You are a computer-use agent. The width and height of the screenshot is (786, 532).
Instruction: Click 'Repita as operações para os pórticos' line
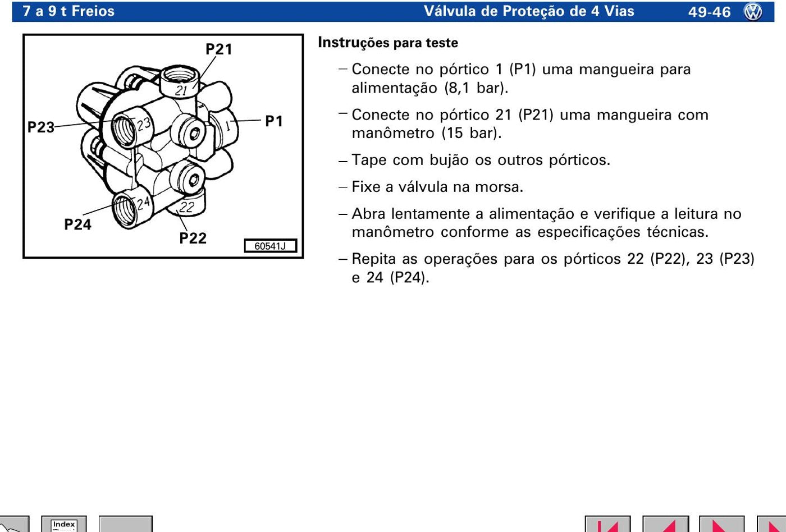coord(553,268)
